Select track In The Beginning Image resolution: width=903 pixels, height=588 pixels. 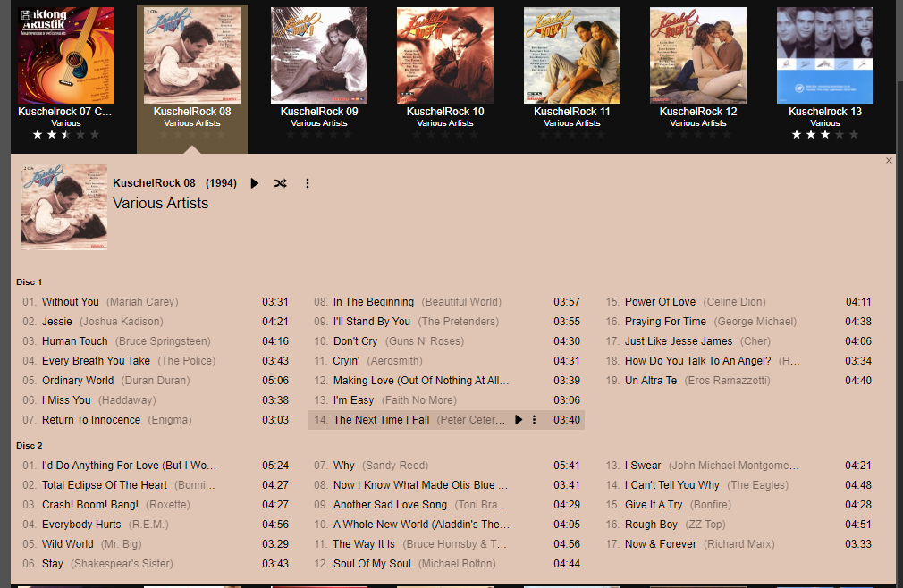(446, 302)
